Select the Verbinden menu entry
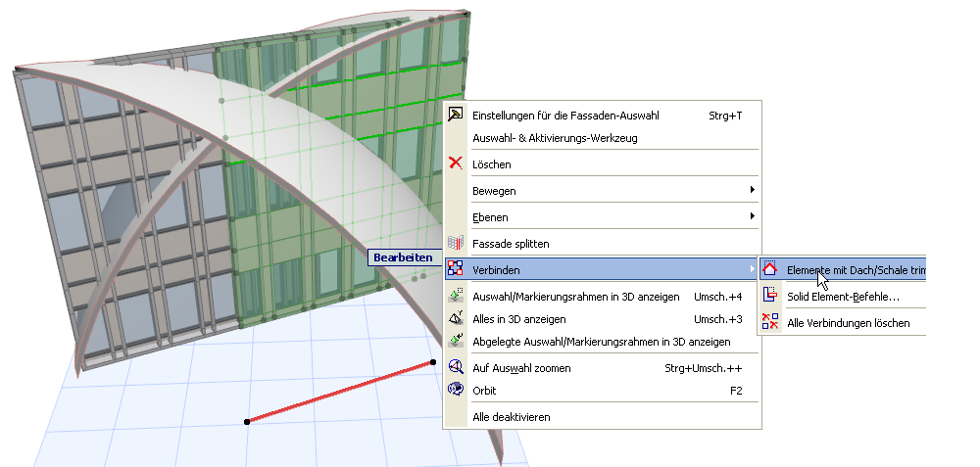This screenshot has height=467, width=980. [x=602, y=269]
